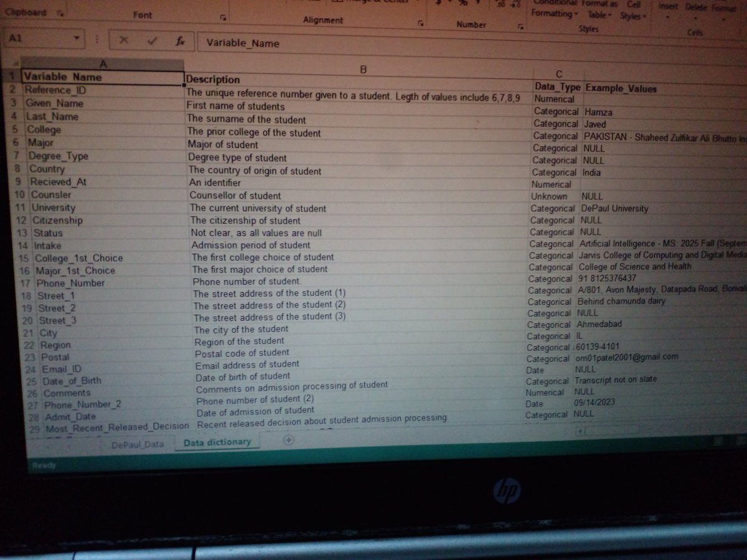Click the Enter checkmark in formula bar
747x560 pixels.
click(153, 41)
